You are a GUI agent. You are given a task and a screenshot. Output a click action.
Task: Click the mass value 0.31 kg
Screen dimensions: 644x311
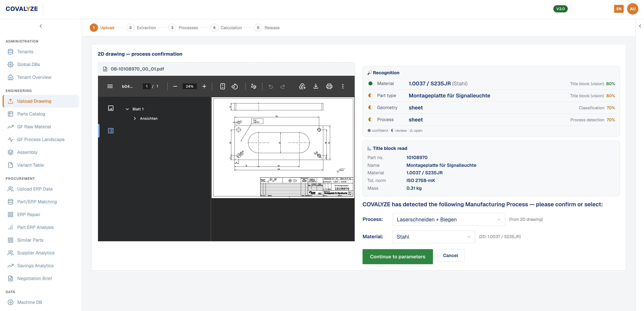tap(414, 188)
